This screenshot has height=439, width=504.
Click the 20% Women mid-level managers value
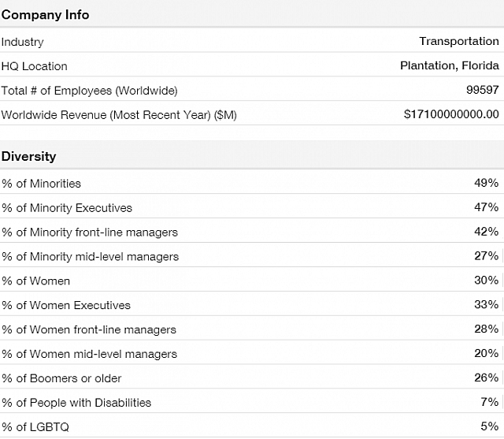click(486, 354)
